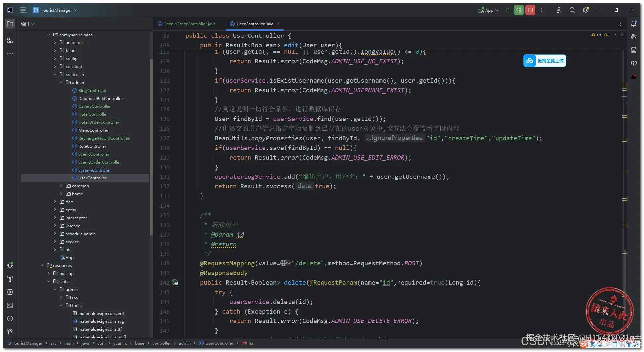Open the Terminal tool window
The image size is (644, 352).
click(x=10, y=305)
